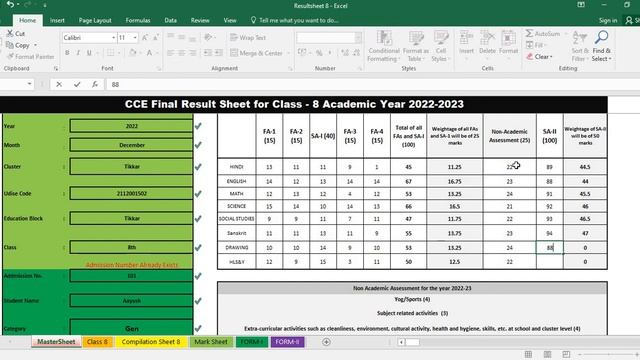Open the Insert ribbon tab
This screenshot has height=360, width=640.
[x=57, y=20]
